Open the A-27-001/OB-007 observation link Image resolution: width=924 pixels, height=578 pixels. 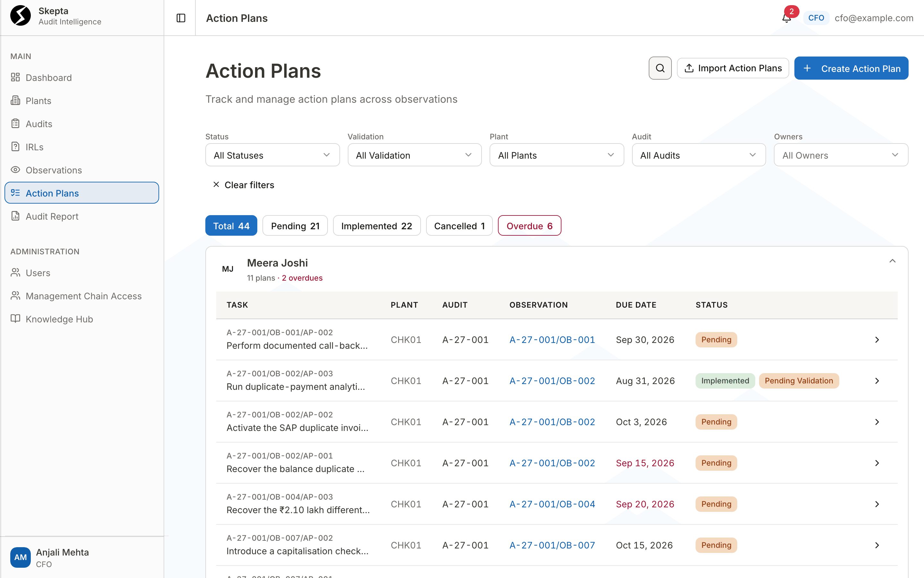coord(552,545)
